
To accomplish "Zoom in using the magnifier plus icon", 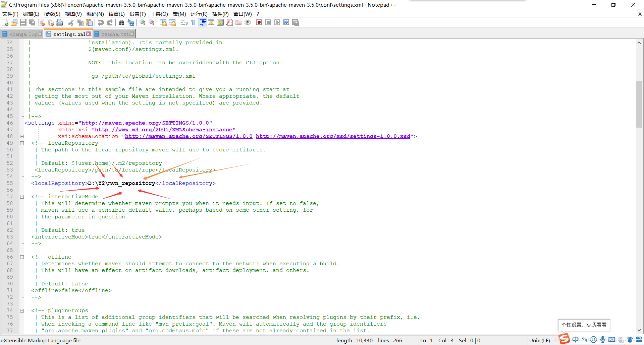I will pyautogui.click(x=143, y=22).
